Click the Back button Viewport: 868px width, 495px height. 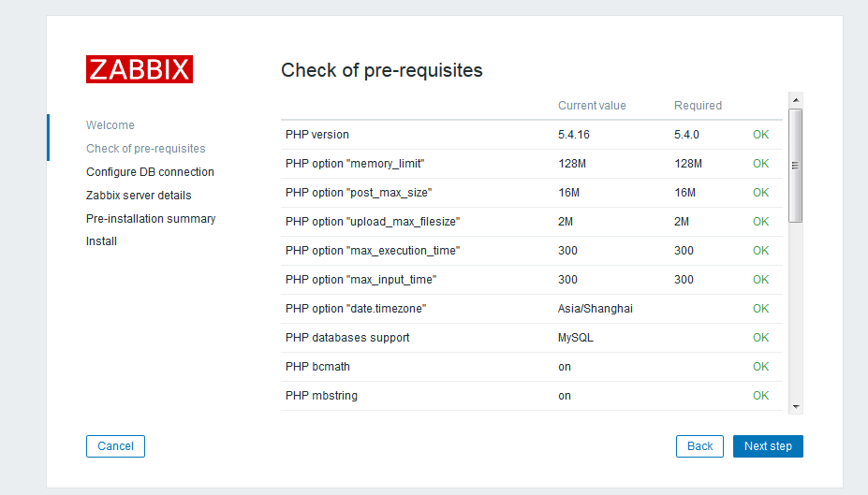tap(699, 446)
